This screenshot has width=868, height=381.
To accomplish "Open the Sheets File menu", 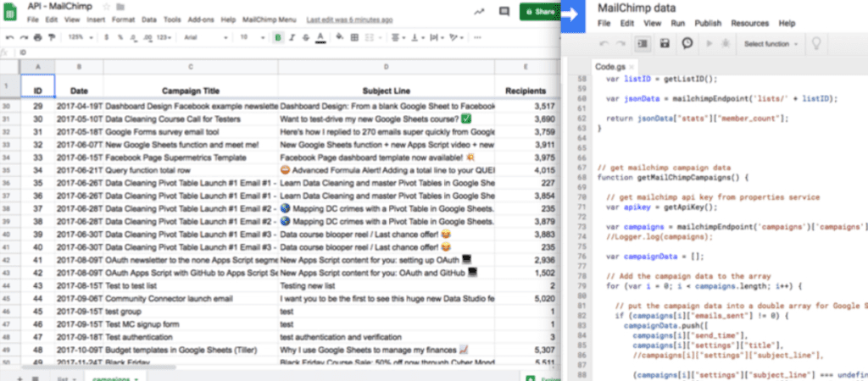I will [33, 19].
